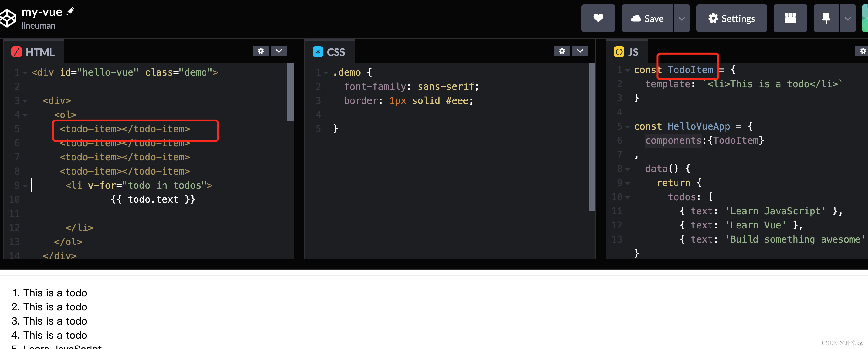
Task: Click the {{ todo.text }} expression
Action: click(x=153, y=199)
